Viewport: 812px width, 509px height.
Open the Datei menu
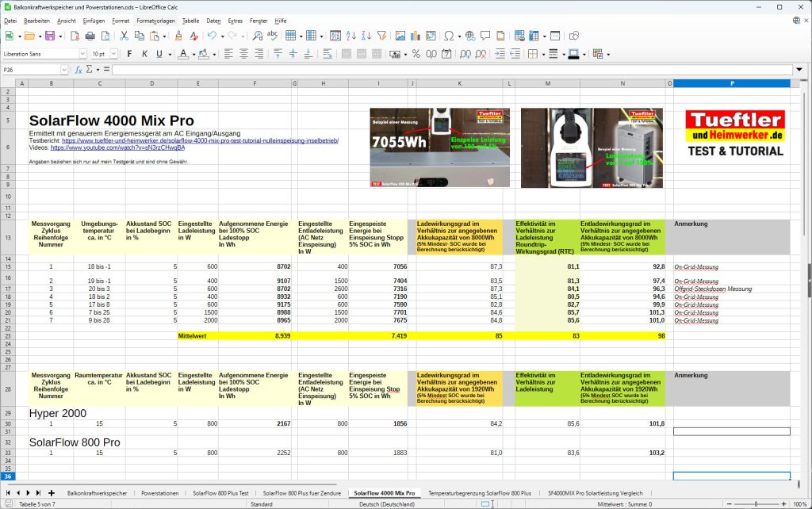pos(10,21)
